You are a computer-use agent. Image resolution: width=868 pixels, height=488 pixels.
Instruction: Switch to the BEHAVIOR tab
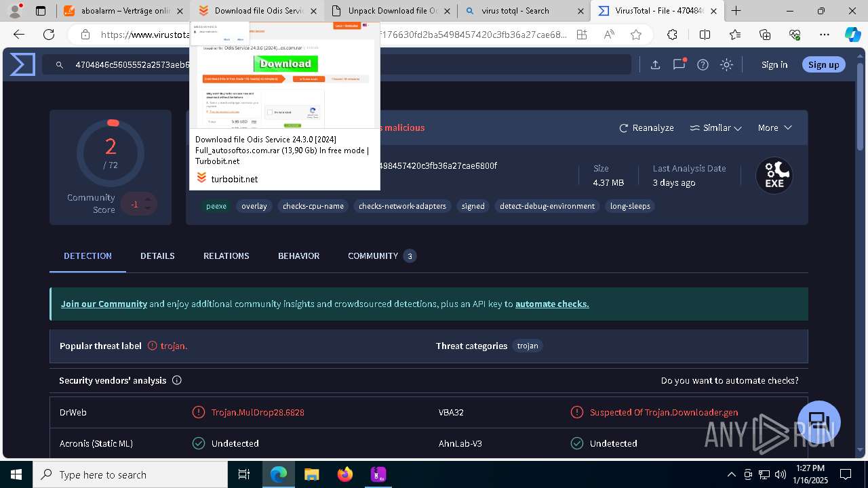298,256
